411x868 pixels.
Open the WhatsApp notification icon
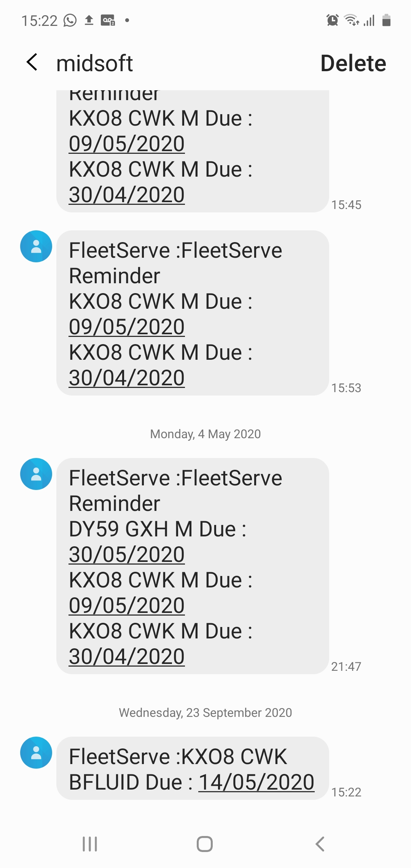click(x=70, y=21)
